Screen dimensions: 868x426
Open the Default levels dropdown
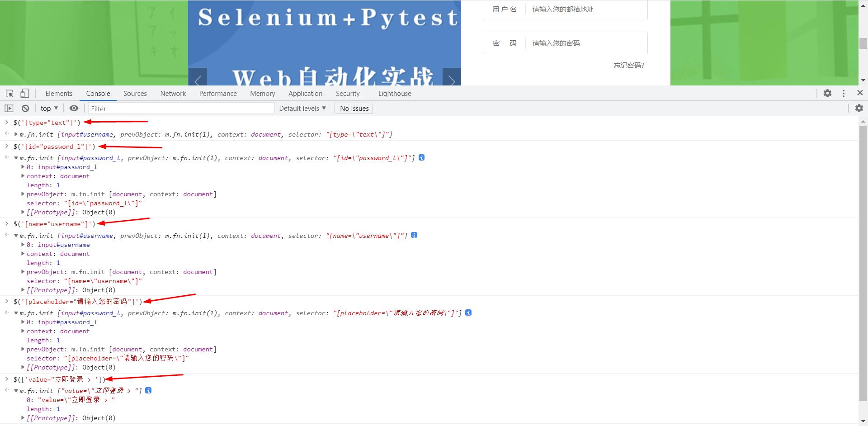[x=302, y=109]
